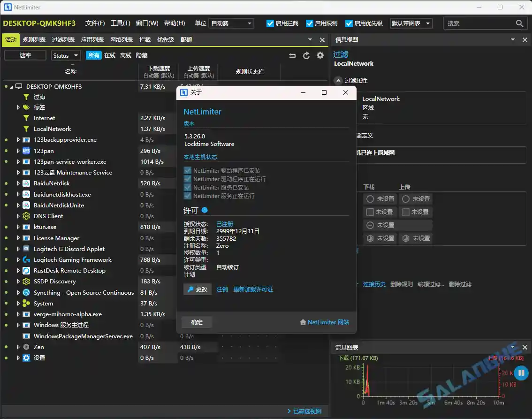This screenshot has width=532, height=419.
Task: Open the settings gear icon near refresh
Action: point(320,55)
